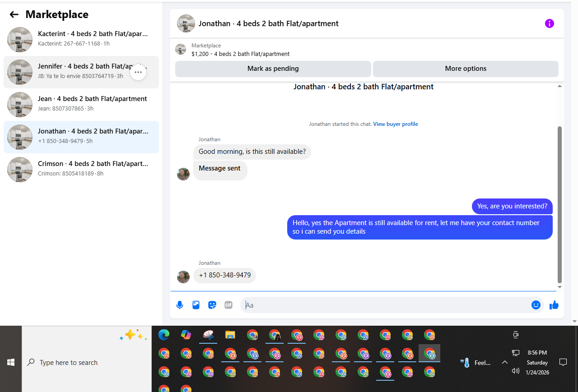Screen dimensions: 578x392
Task: Click the avatar beside the +1 850-348-9479 message
Action: point(183,277)
